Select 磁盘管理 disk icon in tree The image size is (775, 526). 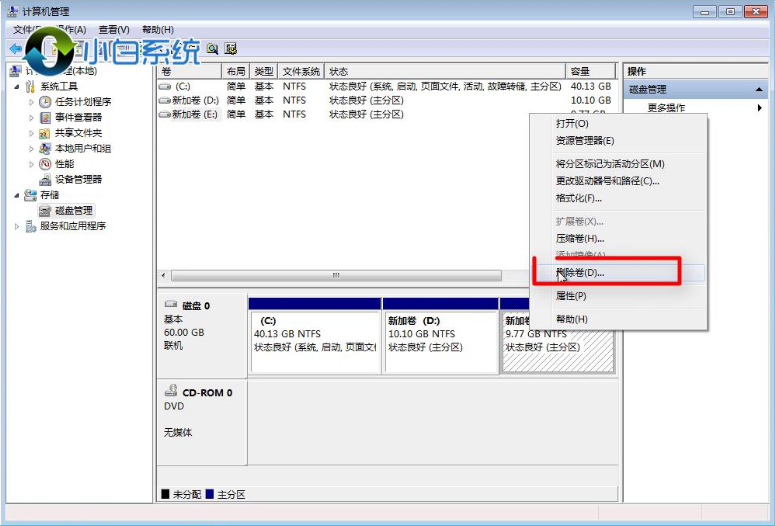tap(45, 211)
